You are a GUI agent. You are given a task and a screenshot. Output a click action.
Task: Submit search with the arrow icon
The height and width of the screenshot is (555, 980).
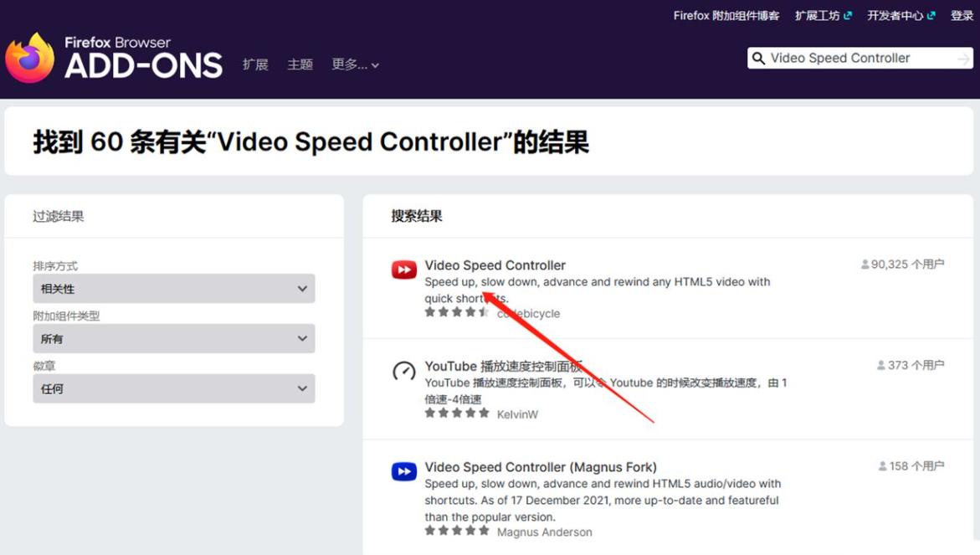(964, 59)
